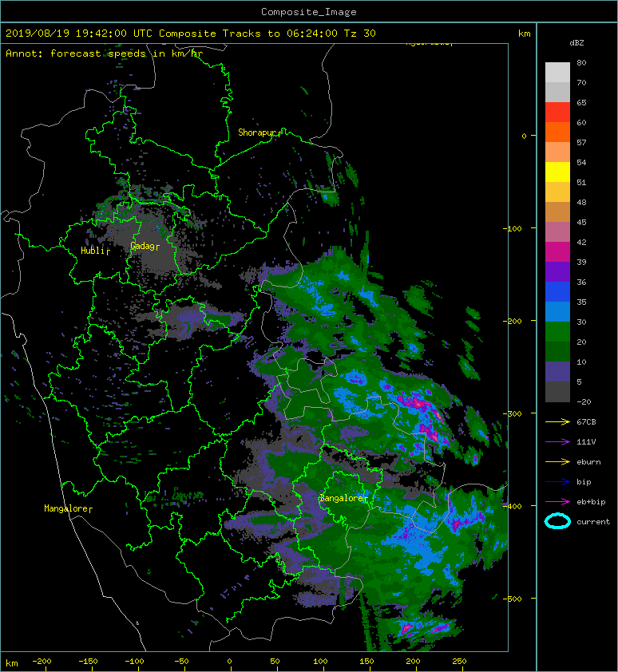Click the 50 tick label on the horizontal axis

275,662
